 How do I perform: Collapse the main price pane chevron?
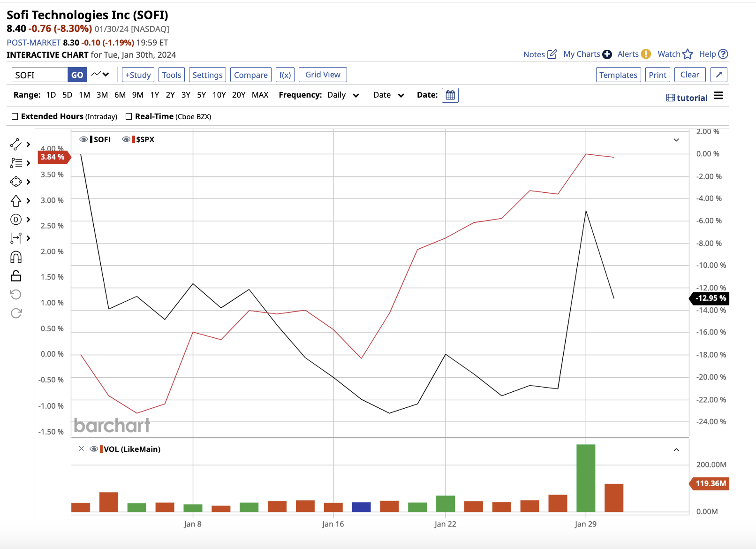pos(676,140)
